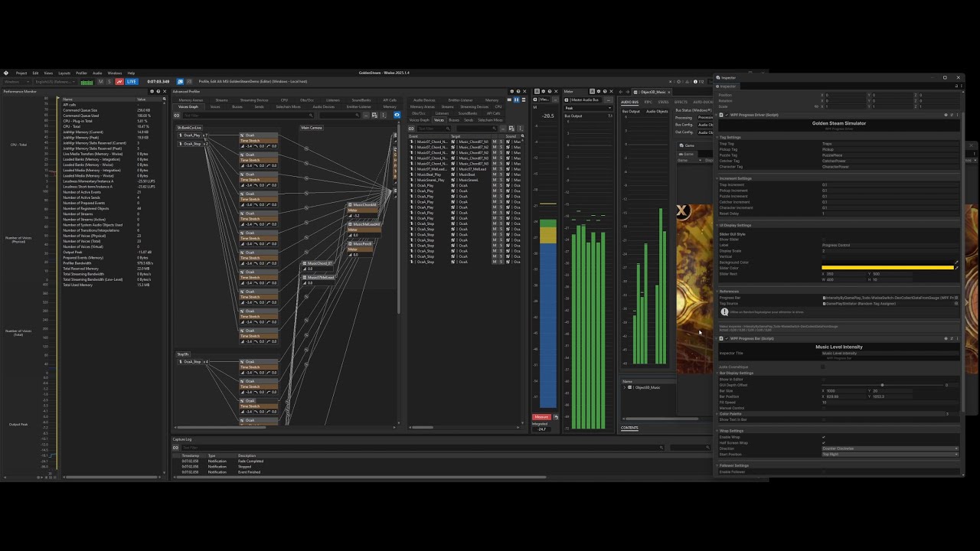Open the Meter Peak type dropdown
The image size is (980, 551).
tap(589, 108)
